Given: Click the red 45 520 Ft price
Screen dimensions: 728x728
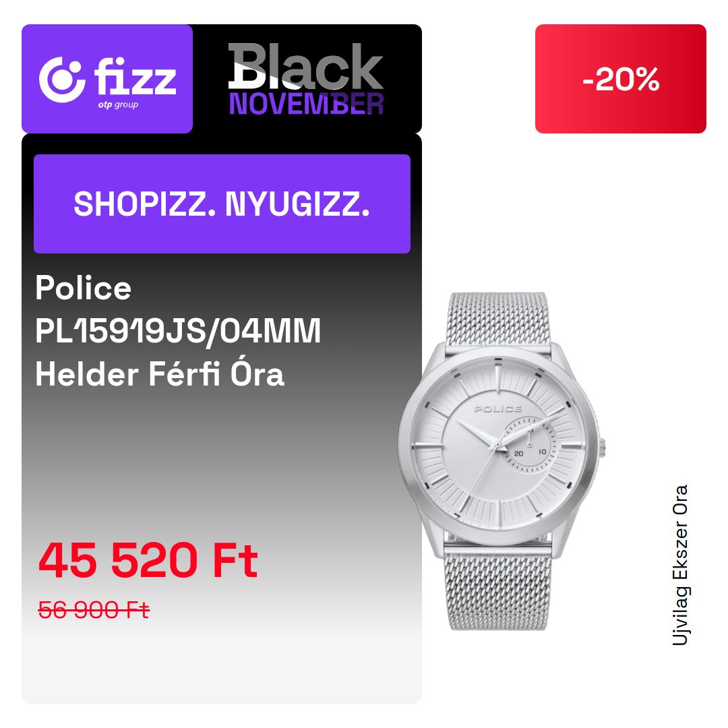Looking at the screenshot, I should click(x=148, y=561).
